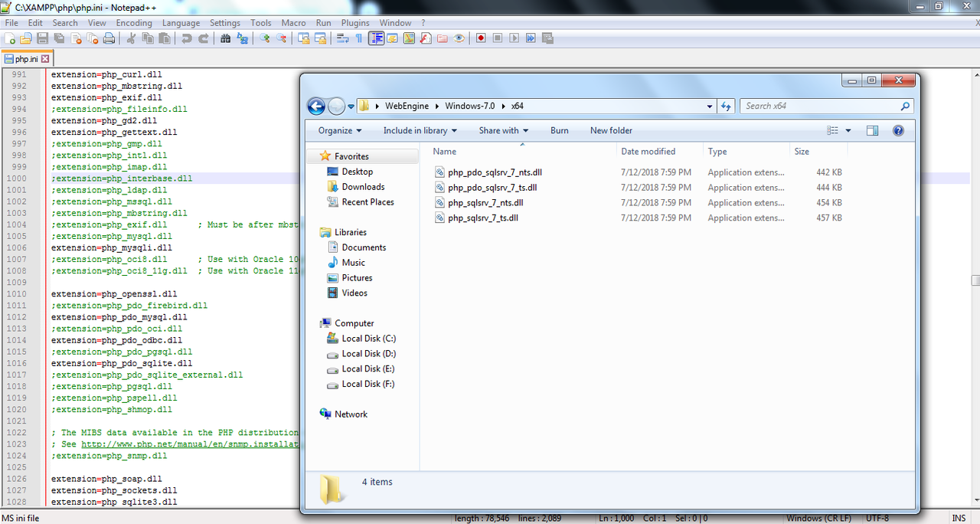Open Downloads in Favorites

363,186
